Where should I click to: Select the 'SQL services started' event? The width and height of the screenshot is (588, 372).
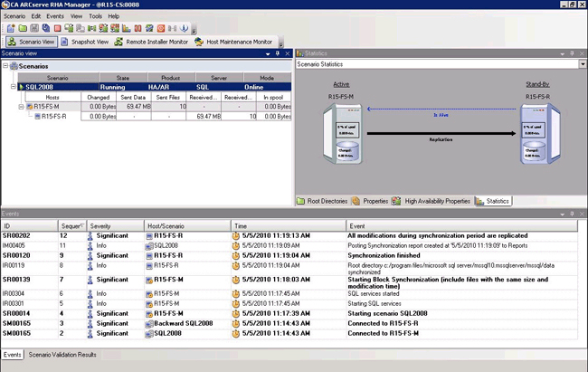click(289, 293)
